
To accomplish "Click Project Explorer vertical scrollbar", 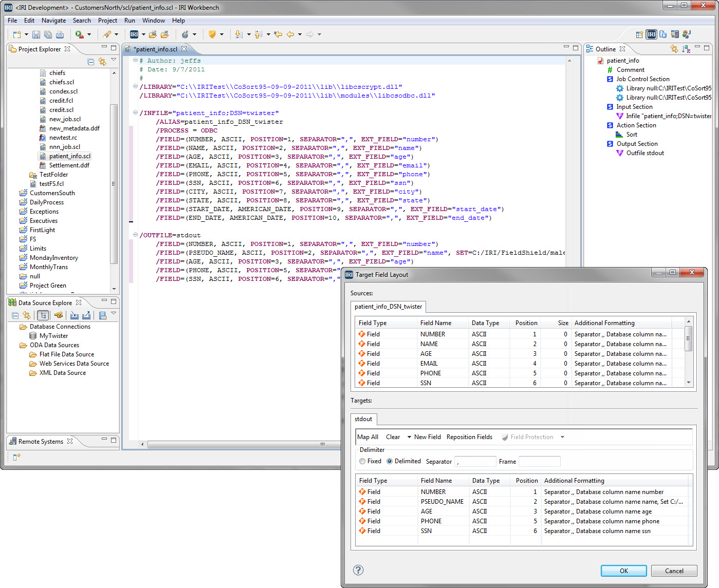I will tap(114, 182).
